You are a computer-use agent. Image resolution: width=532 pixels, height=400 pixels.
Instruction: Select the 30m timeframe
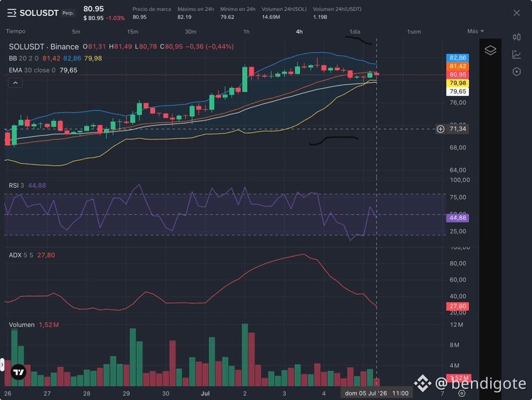190,32
